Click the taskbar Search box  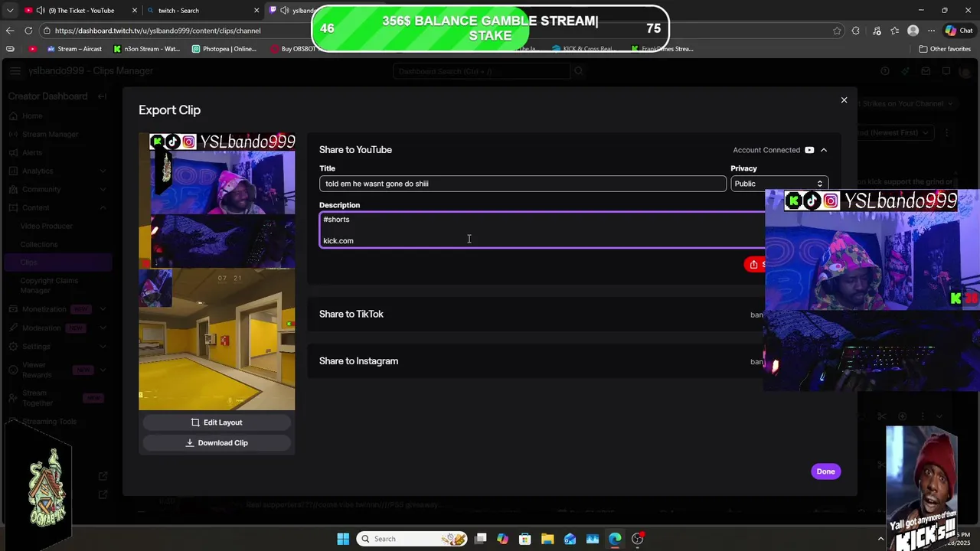click(x=413, y=539)
